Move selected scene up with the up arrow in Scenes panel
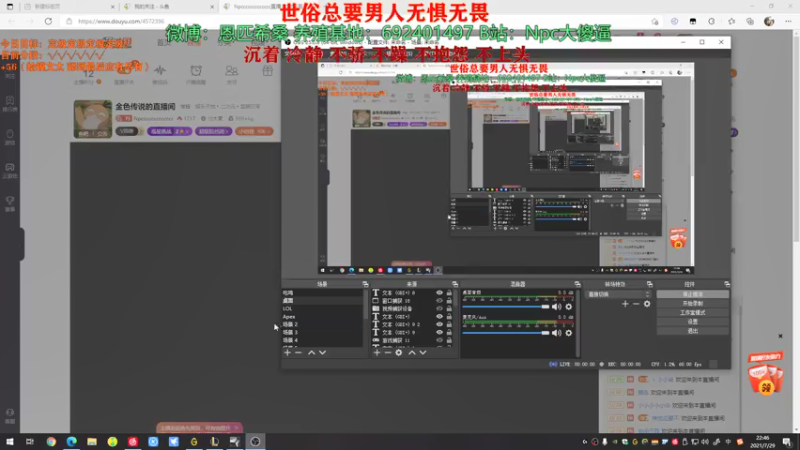 pos(311,353)
